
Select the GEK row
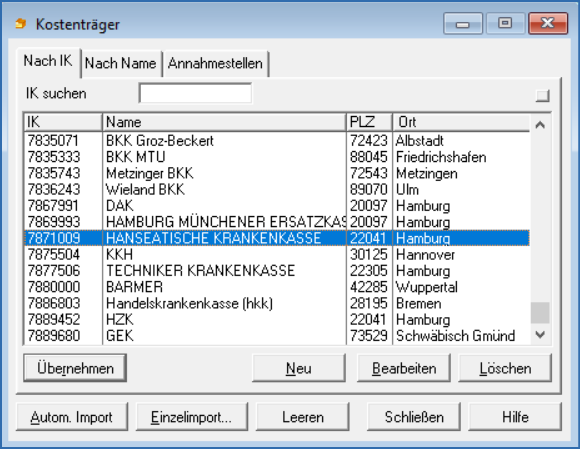pyautogui.click(x=277, y=336)
